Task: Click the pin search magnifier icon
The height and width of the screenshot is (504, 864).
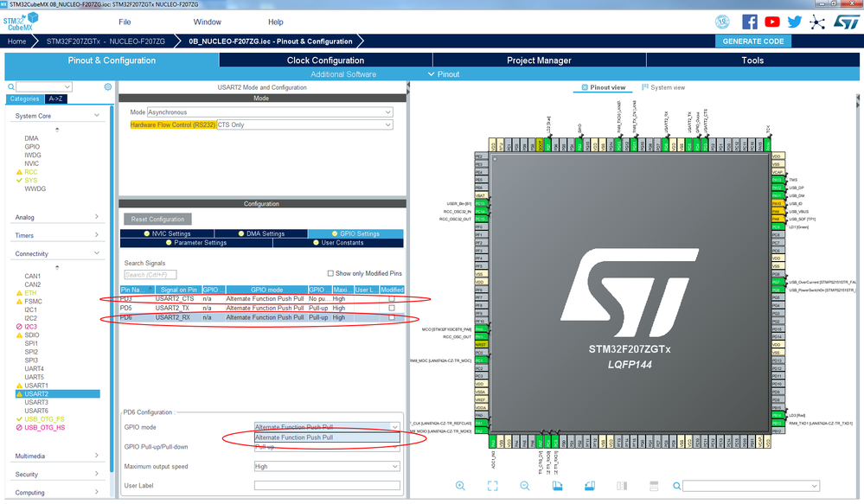Action: [676, 486]
